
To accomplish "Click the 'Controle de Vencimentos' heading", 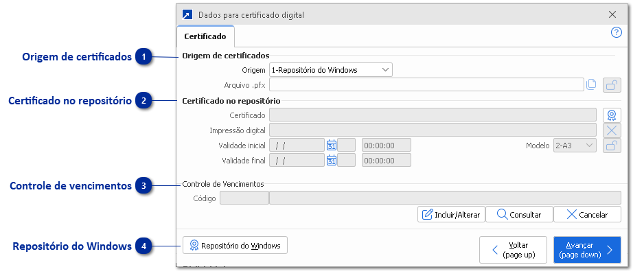I will [x=222, y=184].
